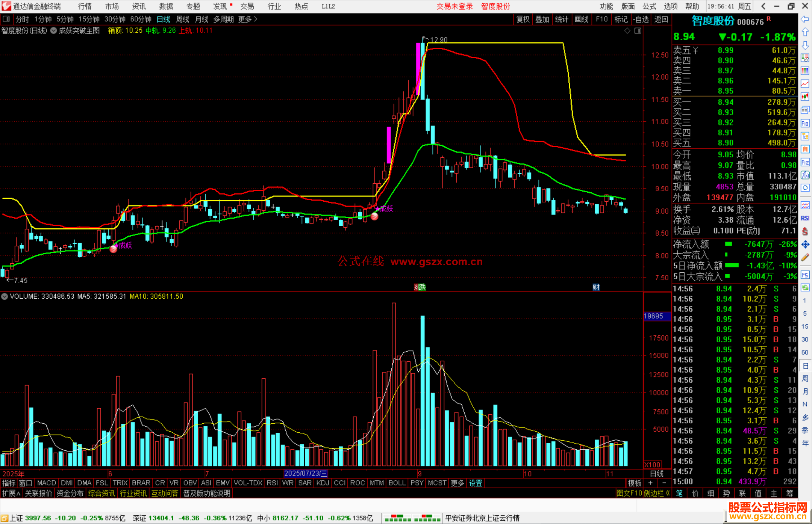Click the 复权 button
Screen dimensions: 812x524
(523, 19)
